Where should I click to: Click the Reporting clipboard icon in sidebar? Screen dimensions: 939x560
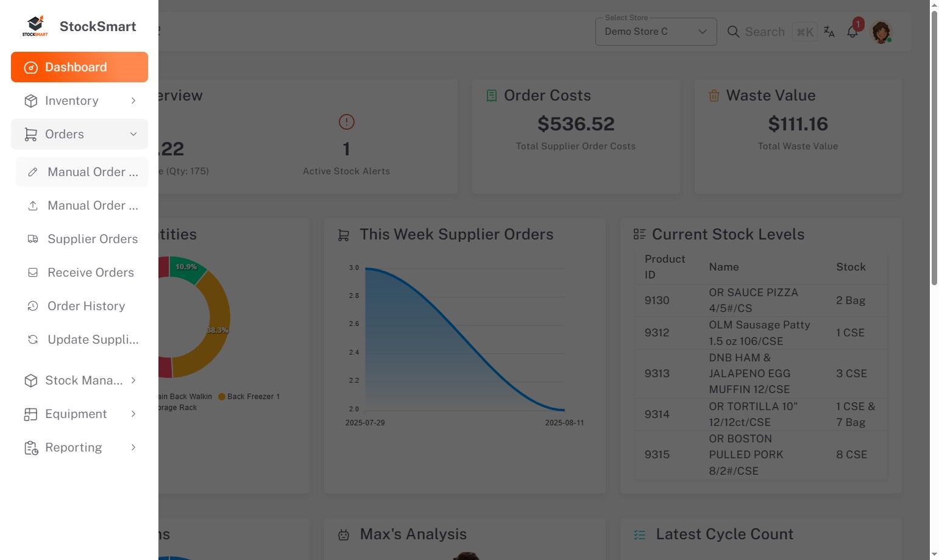31,448
